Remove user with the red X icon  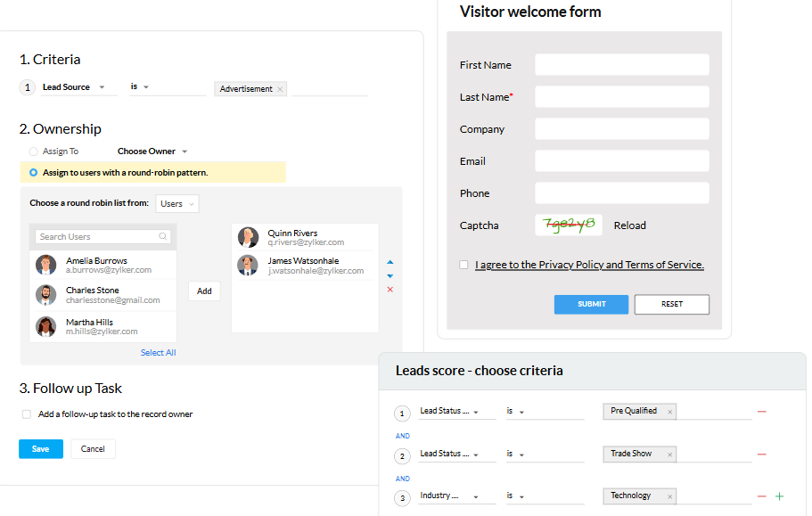390,290
